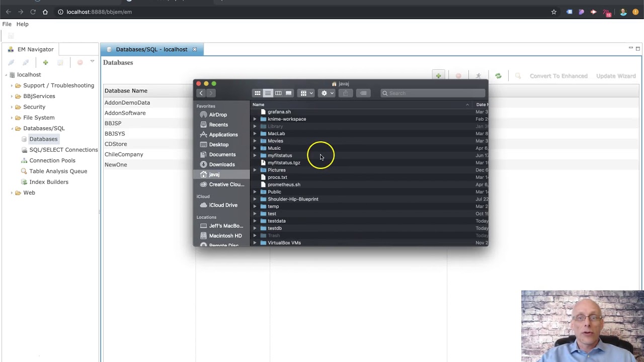Viewport: 644px width, 362px height.
Task: Select prometheus.sh file in Finder
Action: pyautogui.click(x=284, y=185)
